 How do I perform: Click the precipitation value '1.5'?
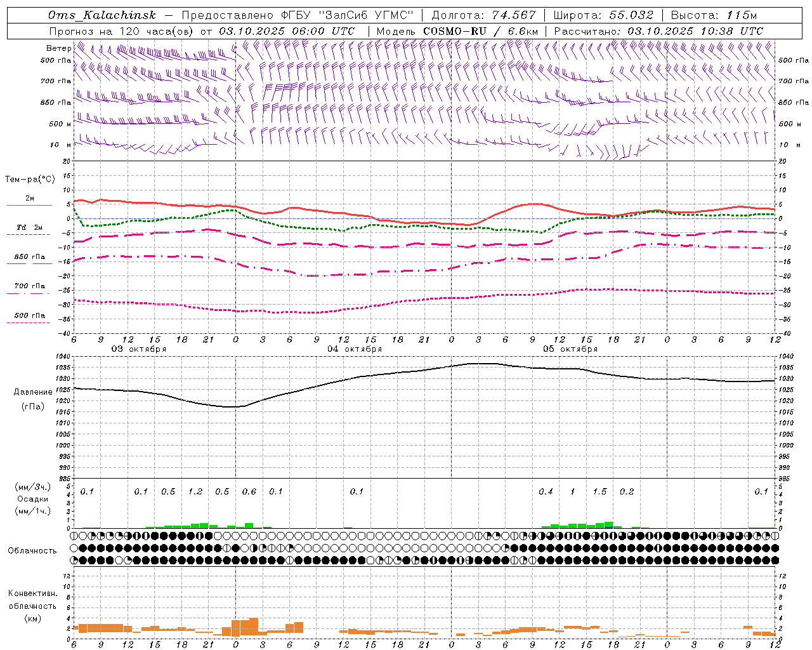click(x=599, y=492)
